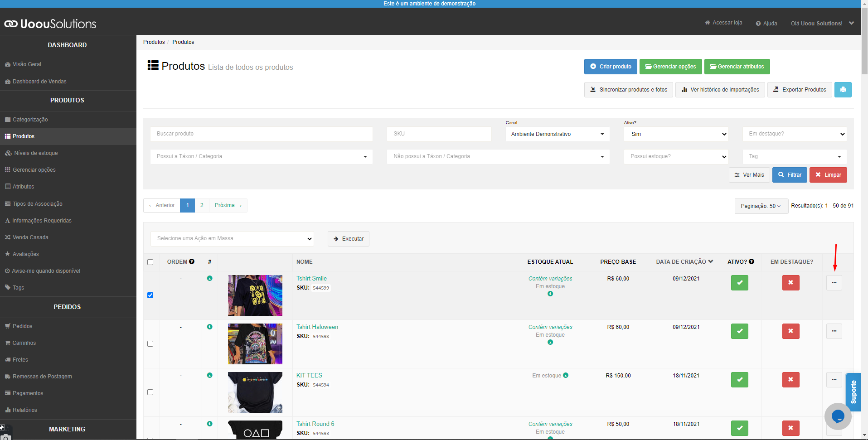Image resolution: width=868 pixels, height=440 pixels.
Task: Open Selecione uma Ação em Massa dropdown
Action: pyautogui.click(x=233, y=238)
